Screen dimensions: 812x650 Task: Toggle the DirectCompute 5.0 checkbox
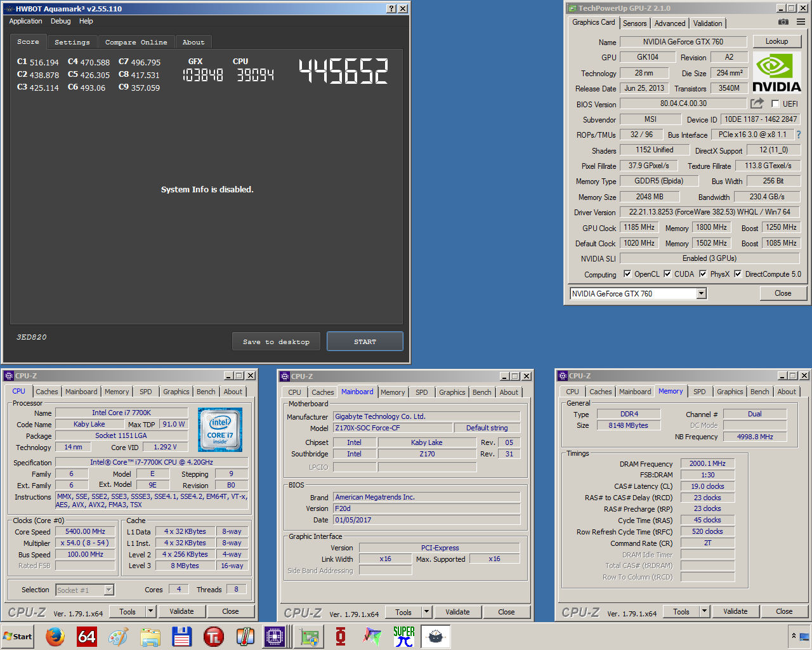[738, 274]
